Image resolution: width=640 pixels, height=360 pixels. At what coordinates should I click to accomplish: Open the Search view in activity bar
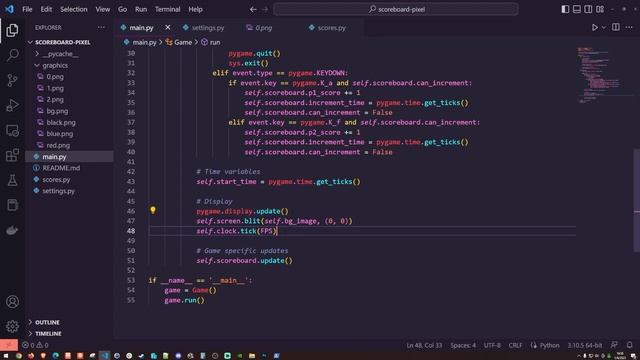tap(12, 55)
